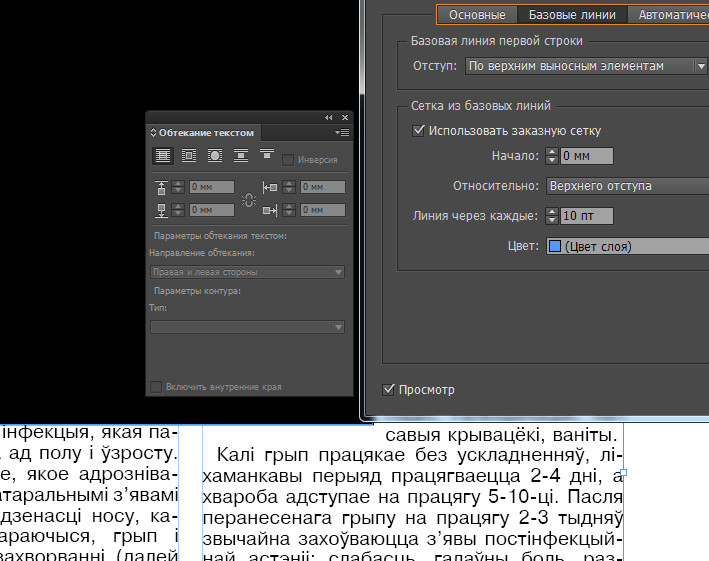Click the Линия через каждые value field
Viewport: 709px width, 561px height.
pyautogui.click(x=586, y=216)
